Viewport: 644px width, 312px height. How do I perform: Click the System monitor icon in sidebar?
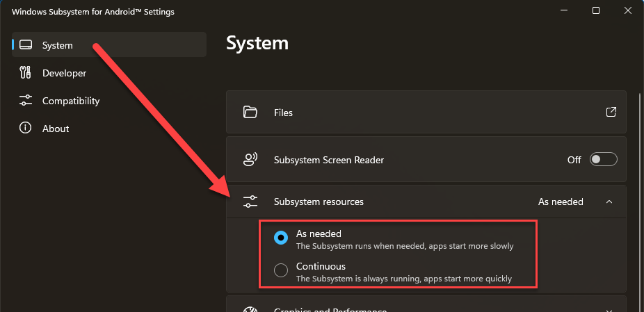click(26, 45)
